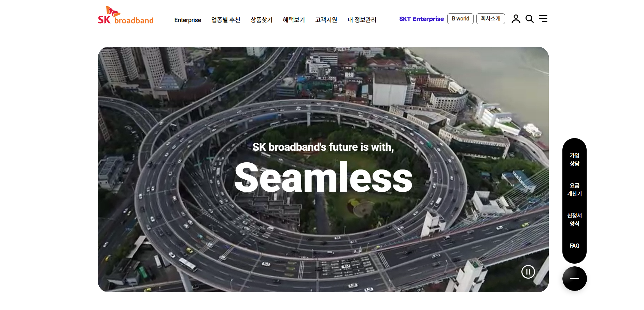Open the 업종별 추천 menu
The image size is (644, 310).
pyautogui.click(x=226, y=20)
